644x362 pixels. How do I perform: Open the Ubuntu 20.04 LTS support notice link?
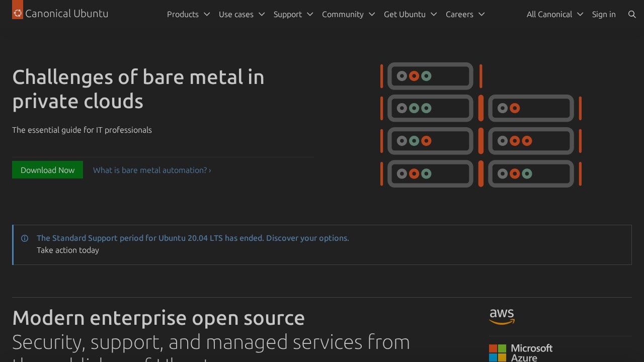pos(193,238)
